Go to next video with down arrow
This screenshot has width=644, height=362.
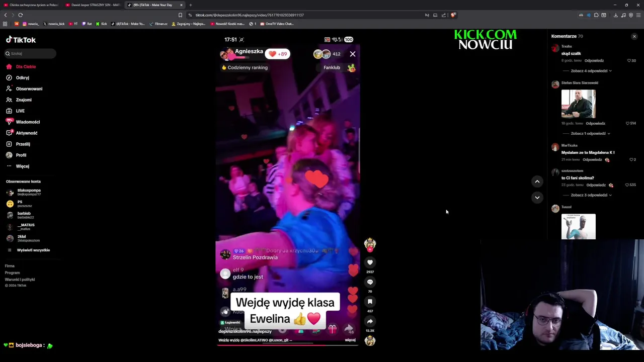tap(537, 198)
